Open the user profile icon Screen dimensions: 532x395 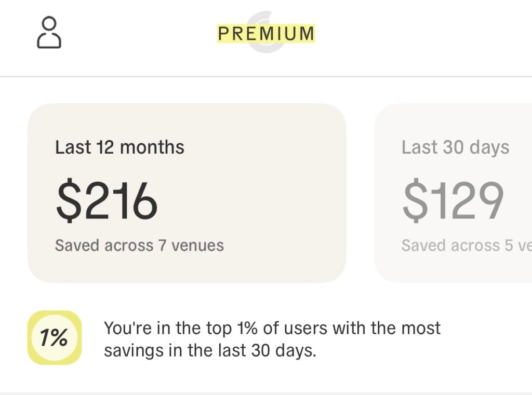pos(49,33)
